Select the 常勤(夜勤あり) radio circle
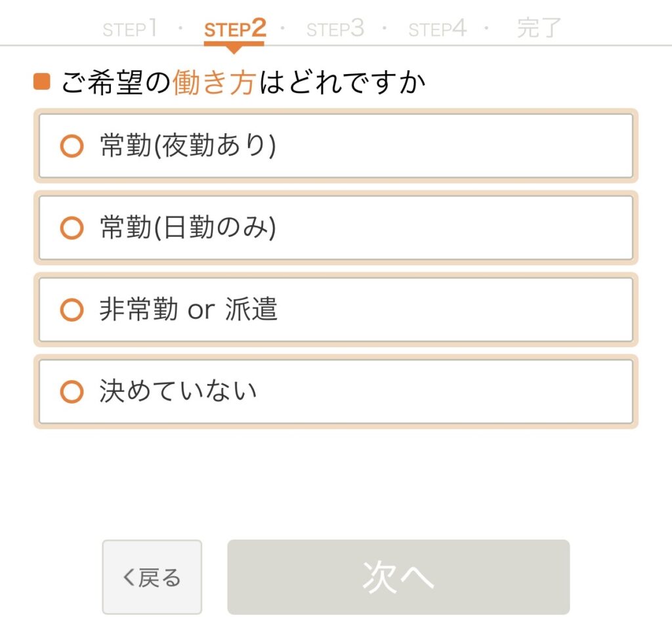This screenshot has height=617, width=672. coord(72,146)
